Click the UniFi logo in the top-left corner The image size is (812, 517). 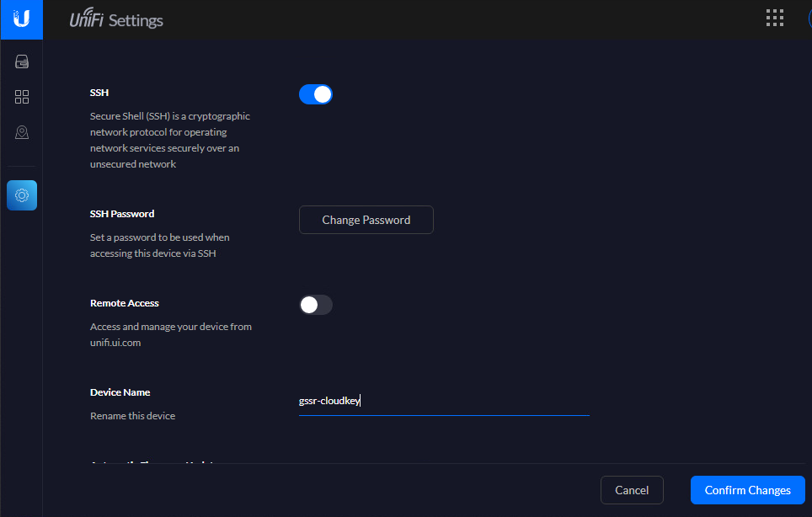(x=21, y=19)
